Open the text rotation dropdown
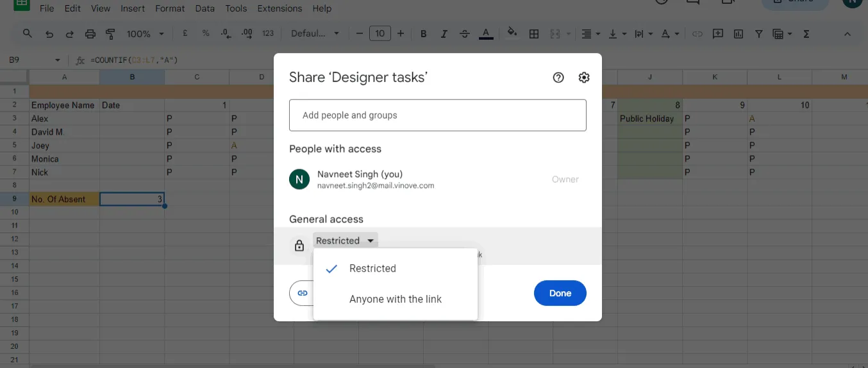The height and width of the screenshot is (368, 868). [x=670, y=34]
